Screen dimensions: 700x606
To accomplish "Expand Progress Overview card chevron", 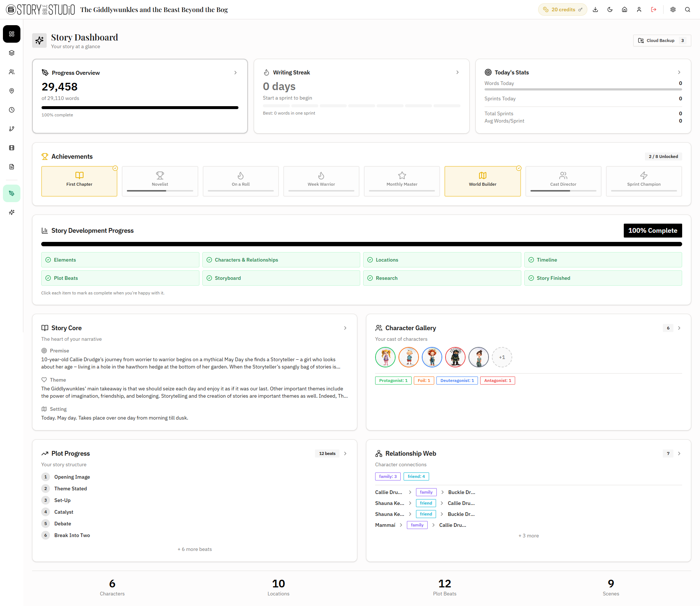I will pos(236,73).
